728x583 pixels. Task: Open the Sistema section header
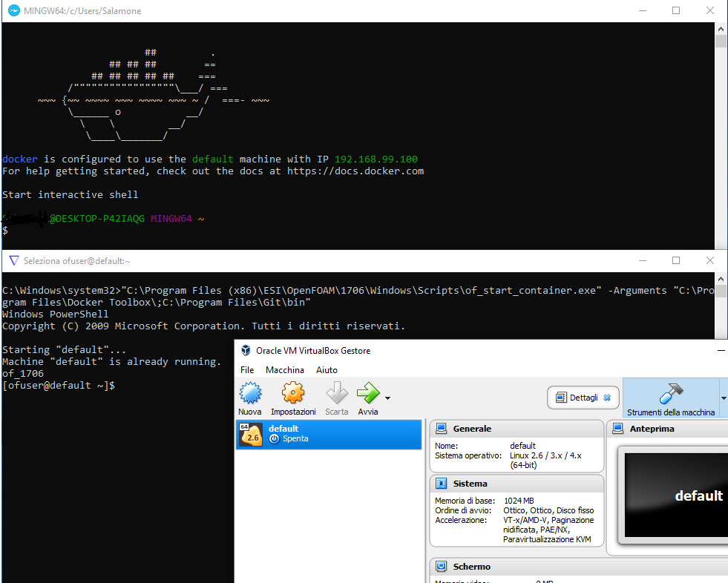coord(517,484)
